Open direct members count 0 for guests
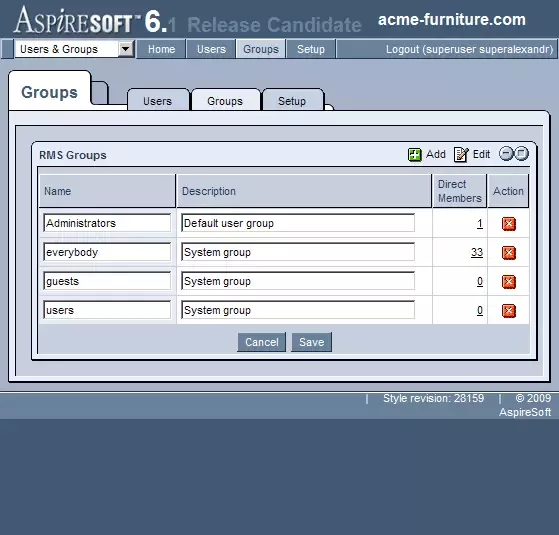Screen dimensions: 559x535 (480, 281)
